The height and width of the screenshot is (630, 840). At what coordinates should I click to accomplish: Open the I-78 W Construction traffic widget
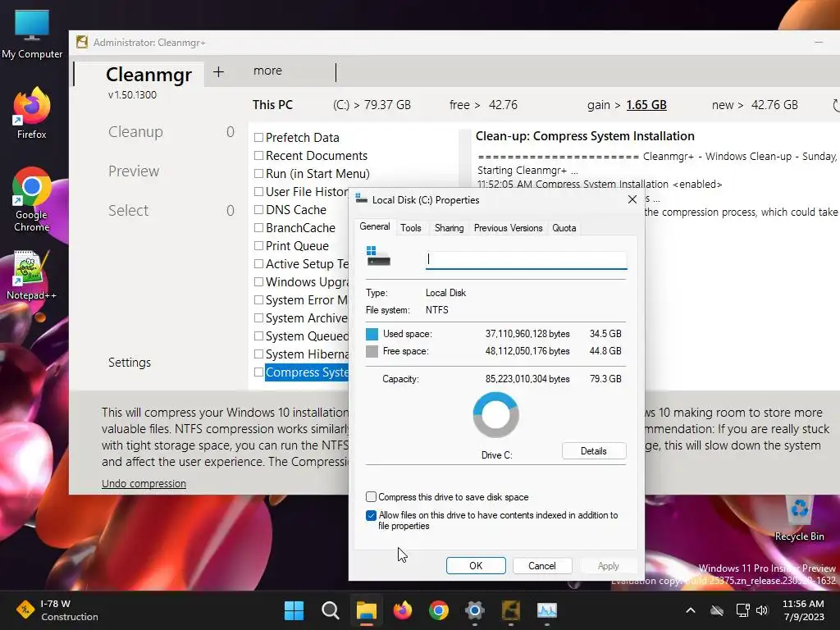57,610
